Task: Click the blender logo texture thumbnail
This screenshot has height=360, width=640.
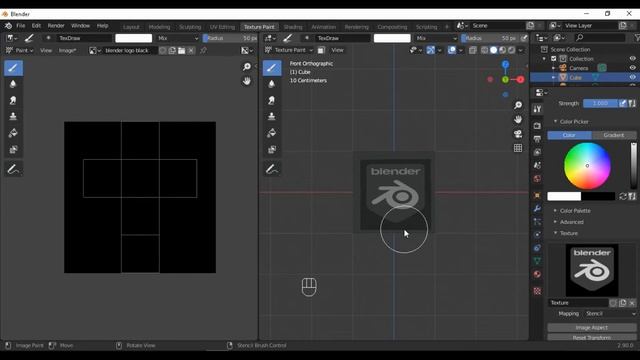Action: pyautogui.click(x=592, y=270)
